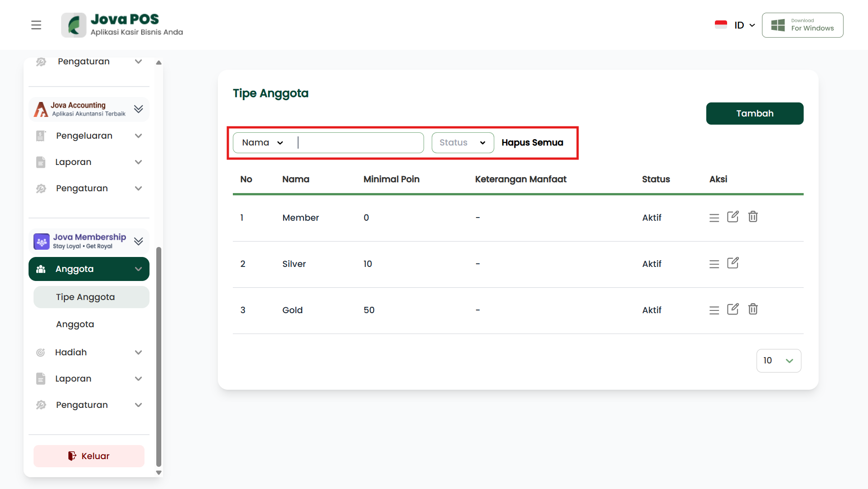Click Hapus Semua to clear filters

coord(532,143)
